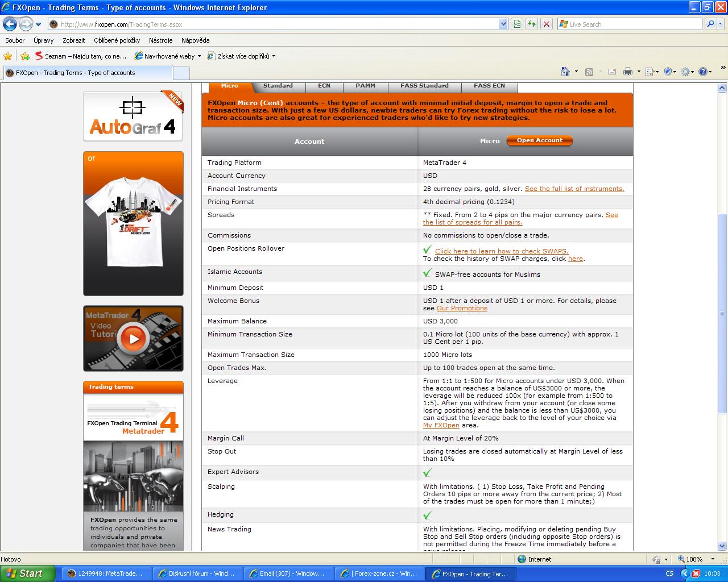The image size is (728, 582).
Task: Expand the address bar history dropdown
Action: point(503,24)
